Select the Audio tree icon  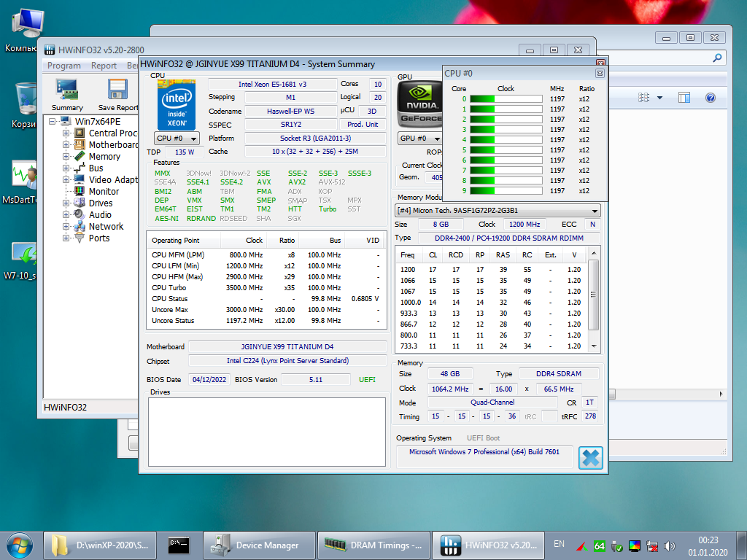[x=80, y=215]
